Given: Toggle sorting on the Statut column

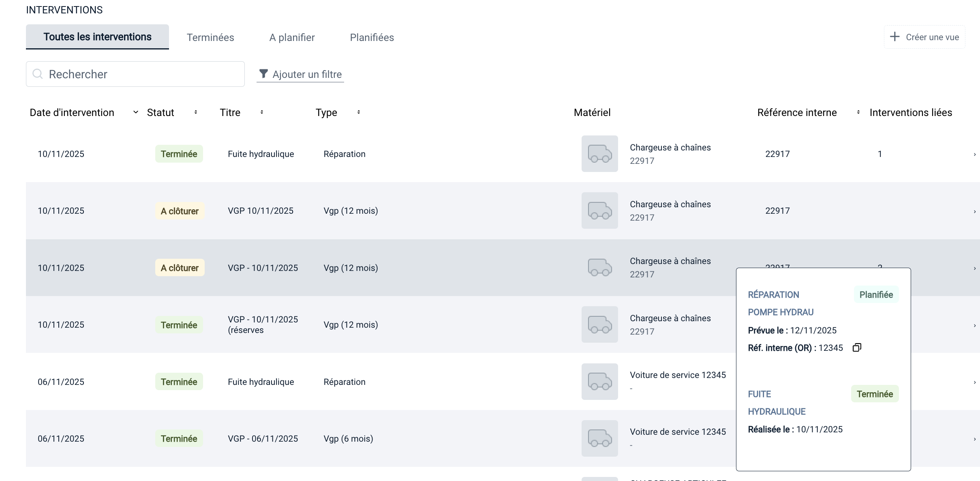Looking at the screenshot, I should 196,112.
